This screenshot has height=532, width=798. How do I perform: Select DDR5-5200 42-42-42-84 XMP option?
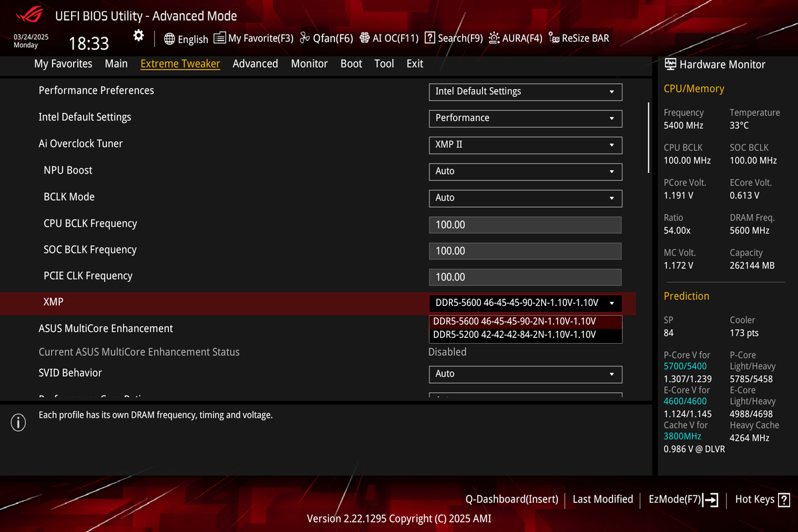click(525, 335)
